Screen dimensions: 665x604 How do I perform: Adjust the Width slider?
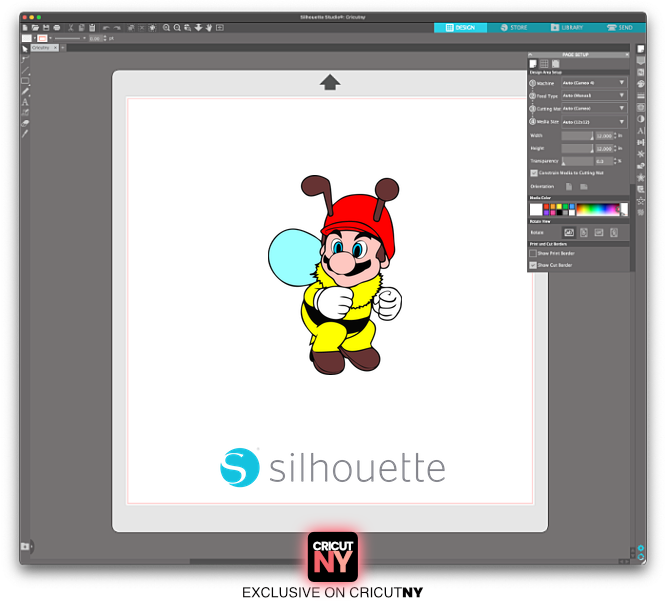[578, 136]
